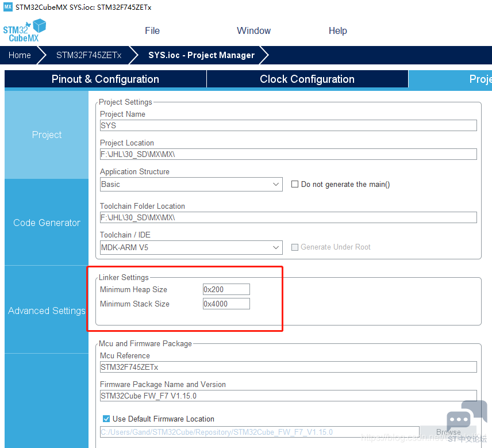Click the Project Settings group label
Viewport: 492px width, 448px height.
click(x=125, y=102)
